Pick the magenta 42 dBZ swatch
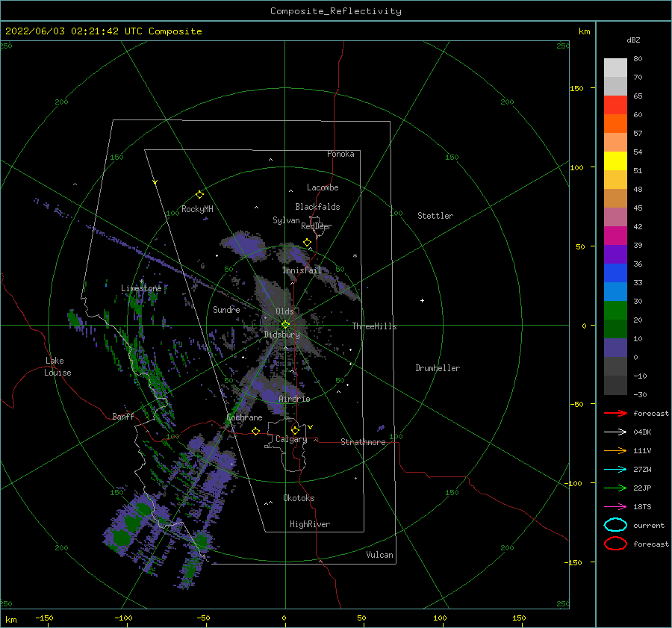672x628 pixels. pyautogui.click(x=615, y=235)
